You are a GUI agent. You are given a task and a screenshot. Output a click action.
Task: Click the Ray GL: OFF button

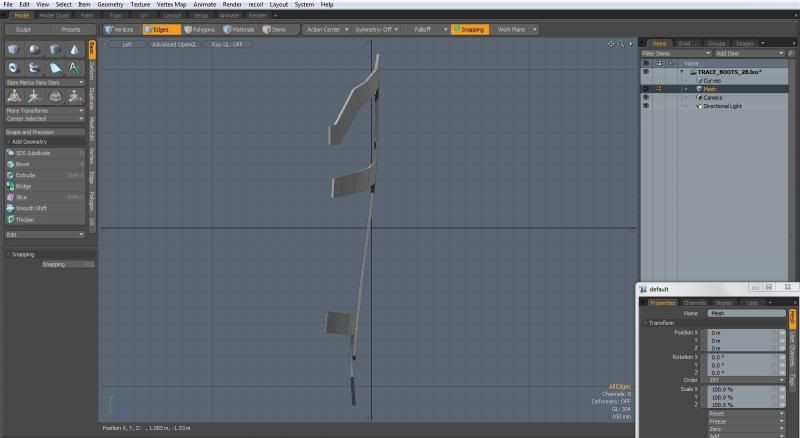coord(228,45)
